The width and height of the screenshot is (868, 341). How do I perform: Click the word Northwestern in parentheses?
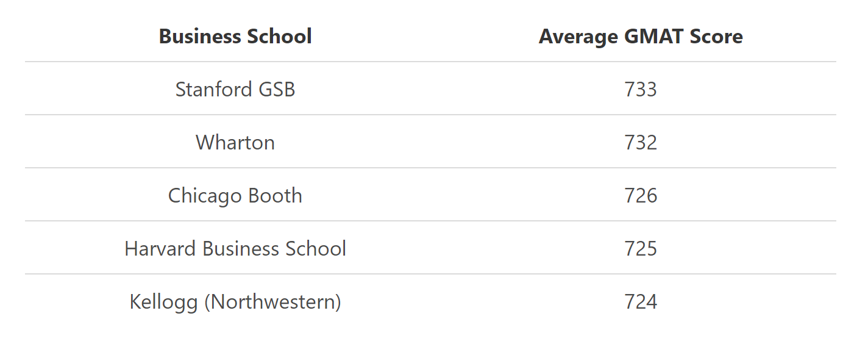[272, 302]
